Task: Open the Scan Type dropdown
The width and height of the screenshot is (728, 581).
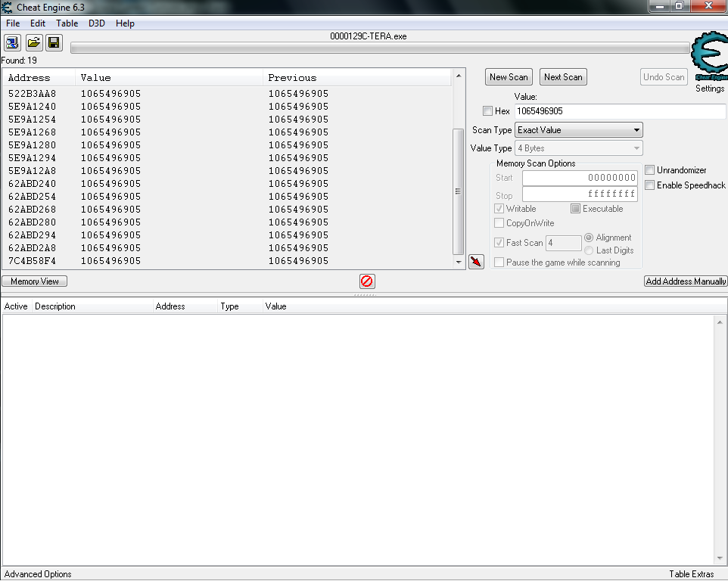Action: point(578,130)
